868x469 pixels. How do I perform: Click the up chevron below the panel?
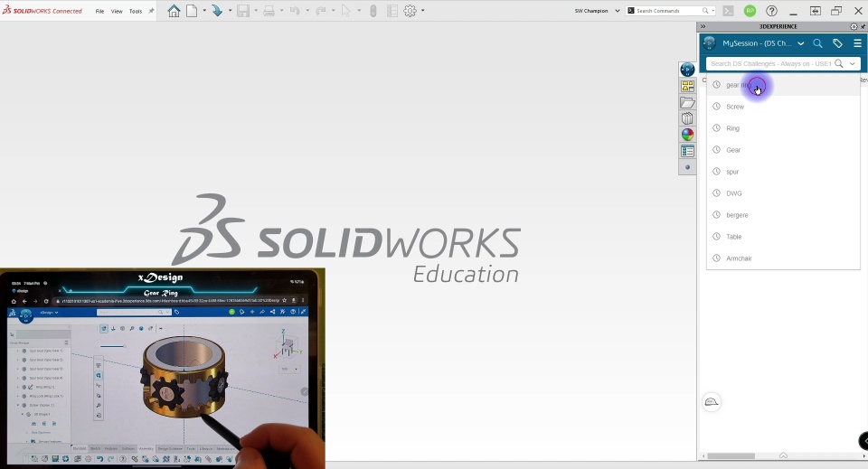point(783,455)
